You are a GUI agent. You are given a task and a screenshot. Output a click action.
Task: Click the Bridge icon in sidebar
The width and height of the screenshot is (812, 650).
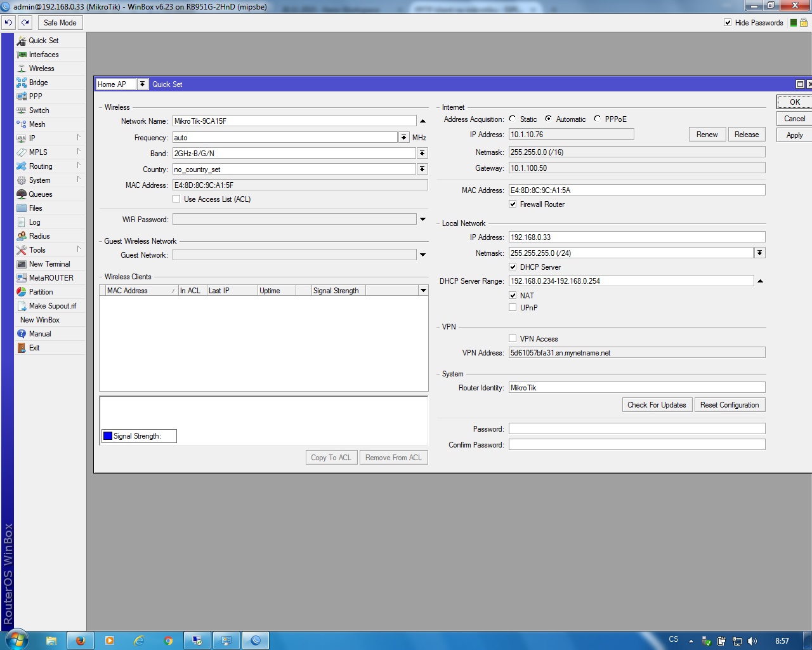[22, 83]
